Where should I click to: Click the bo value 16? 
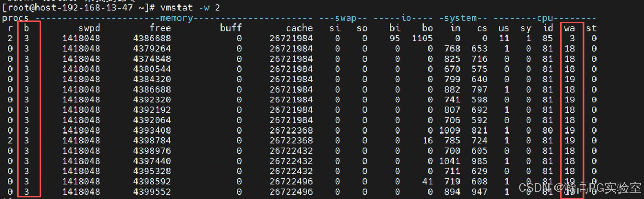(427, 141)
